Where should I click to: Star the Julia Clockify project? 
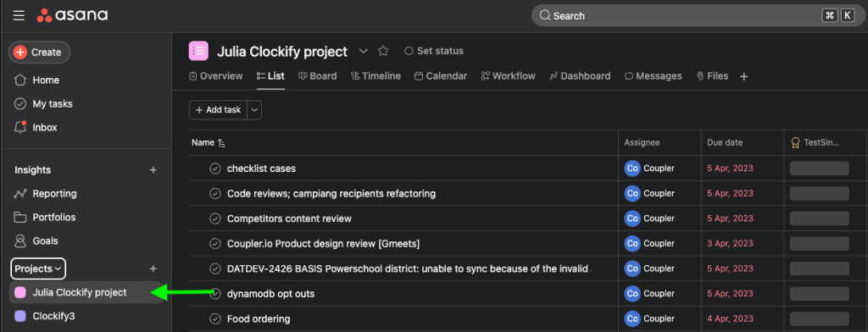[x=383, y=51]
